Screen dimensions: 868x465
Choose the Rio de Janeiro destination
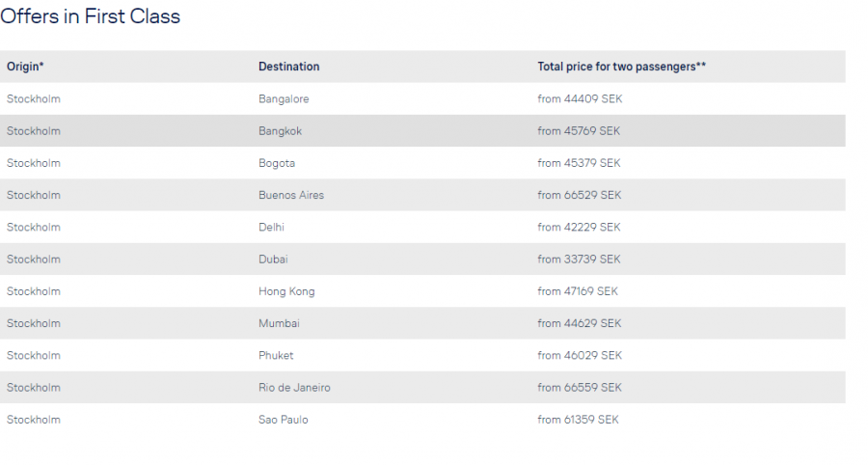pyautogui.click(x=294, y=388)
